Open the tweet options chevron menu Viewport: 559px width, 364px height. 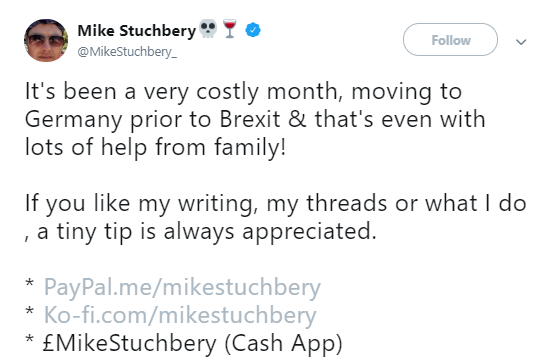521,42
